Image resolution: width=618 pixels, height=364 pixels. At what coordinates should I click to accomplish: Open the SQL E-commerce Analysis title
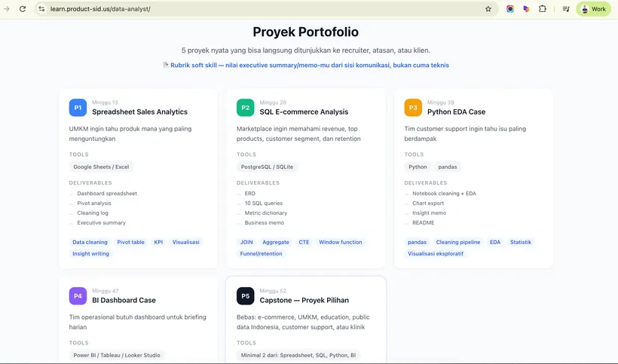[304, 112]
